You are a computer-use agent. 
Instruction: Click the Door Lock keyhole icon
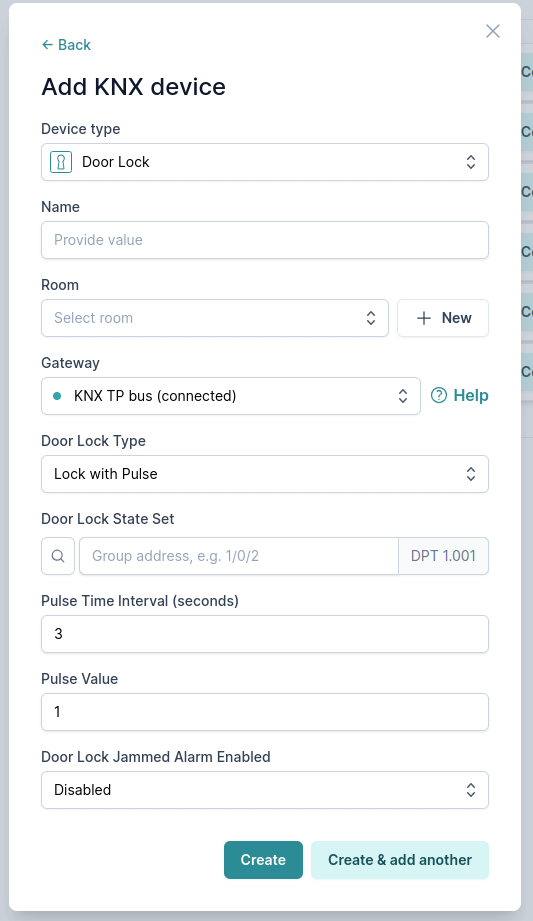[61, 162]
